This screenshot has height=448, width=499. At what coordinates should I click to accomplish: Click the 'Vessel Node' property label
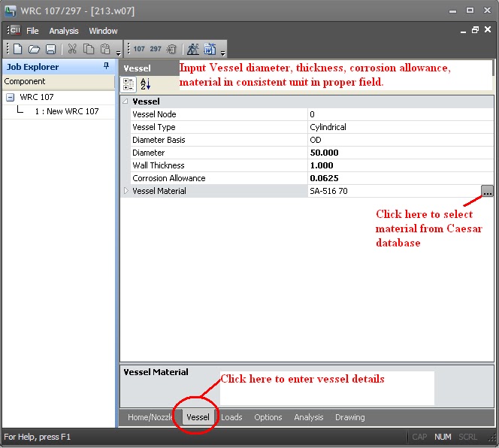tap(154, 114)
